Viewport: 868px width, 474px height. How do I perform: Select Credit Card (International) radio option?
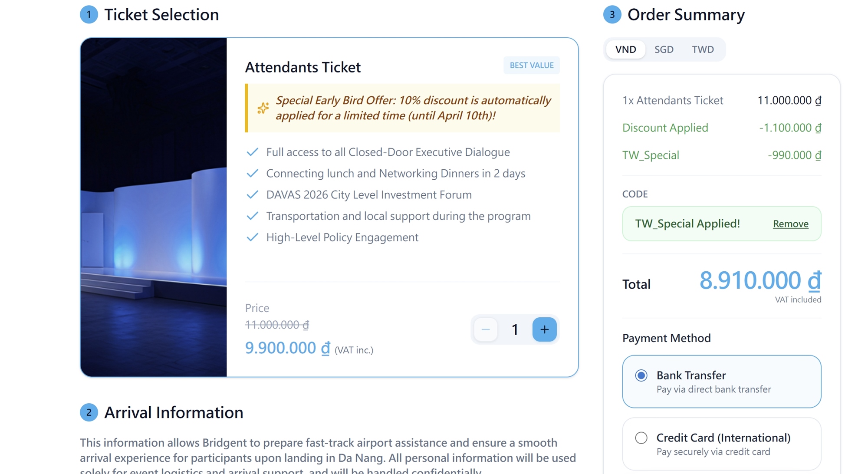coord(641,438)
